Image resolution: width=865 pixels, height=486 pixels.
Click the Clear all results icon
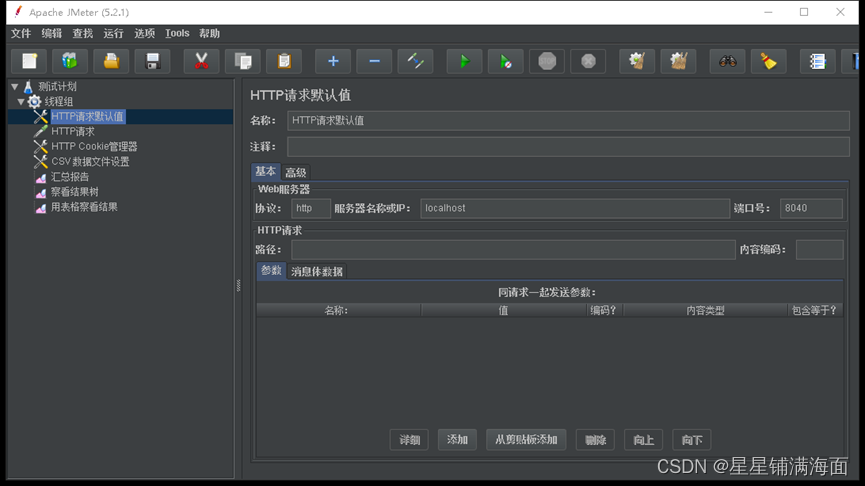pos(678,61)
